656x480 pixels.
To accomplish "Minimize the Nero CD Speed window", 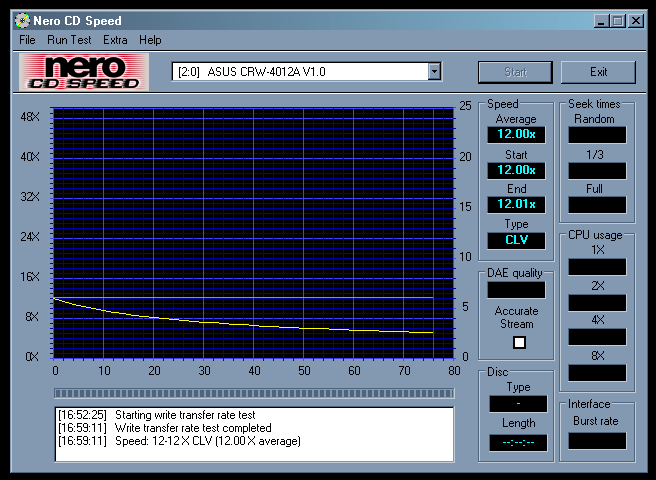I will (x=601, y=21).
